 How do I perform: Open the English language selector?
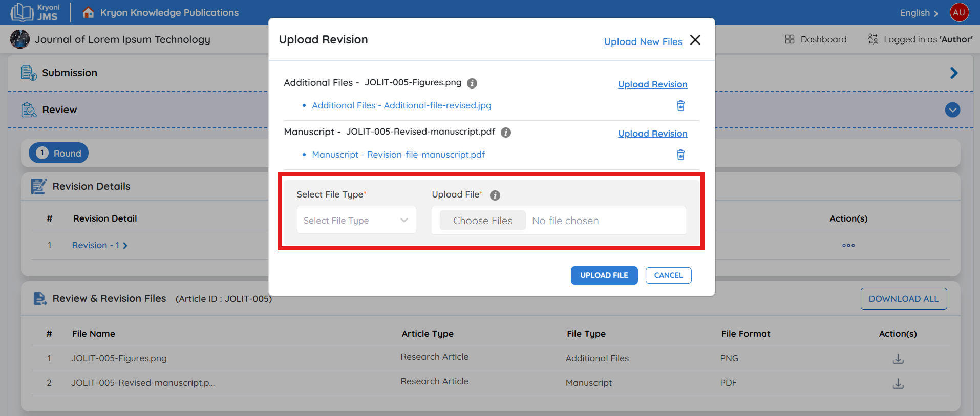click(x=919, y=13)
